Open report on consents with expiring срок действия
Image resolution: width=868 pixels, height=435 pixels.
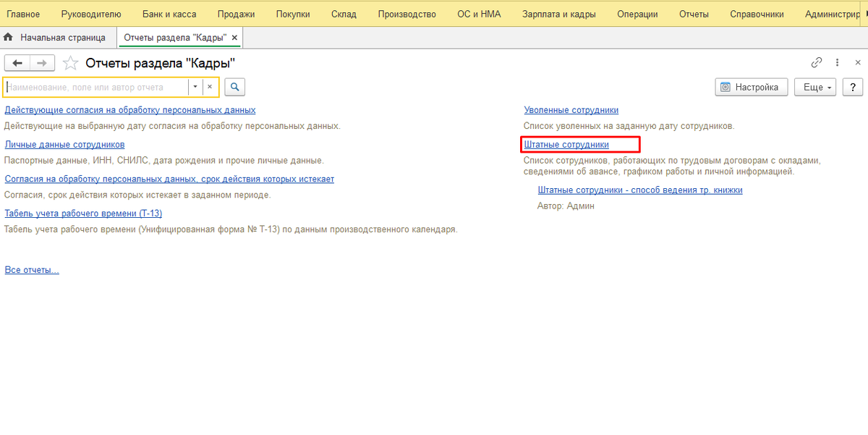pyautogui.click(x=169, y=179)
